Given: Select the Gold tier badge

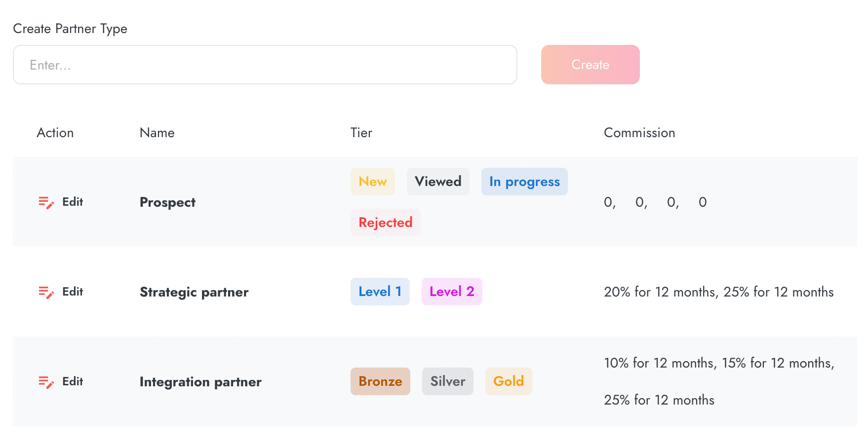Looking at the screenshot, I should pos(509,381).
